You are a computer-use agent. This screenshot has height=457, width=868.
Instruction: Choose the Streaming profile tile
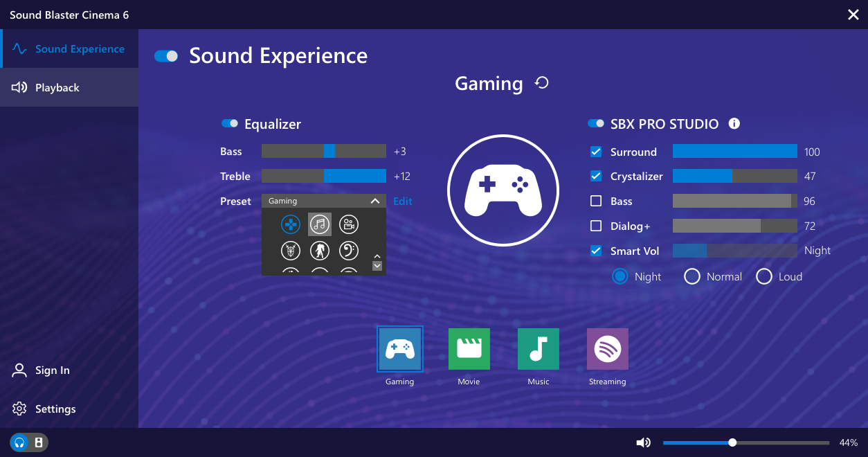tap(608, 349)
